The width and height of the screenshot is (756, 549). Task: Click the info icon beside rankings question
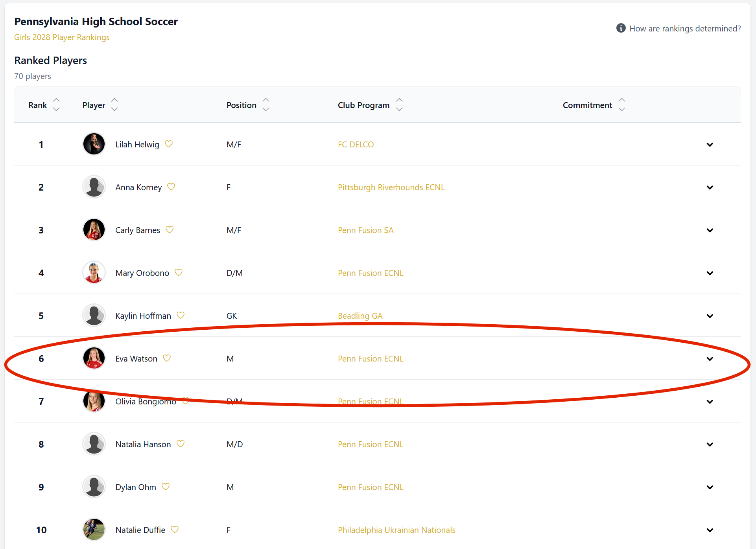(x=621, y=28)
